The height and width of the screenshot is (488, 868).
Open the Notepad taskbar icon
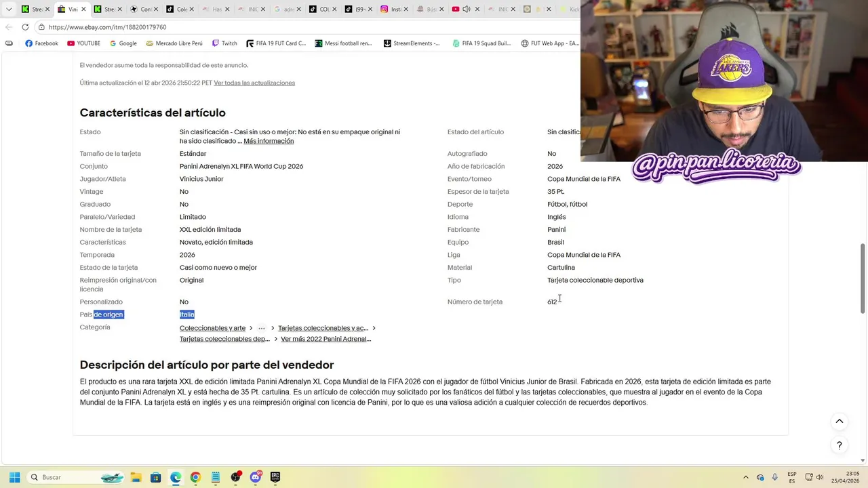pos(216,477)
